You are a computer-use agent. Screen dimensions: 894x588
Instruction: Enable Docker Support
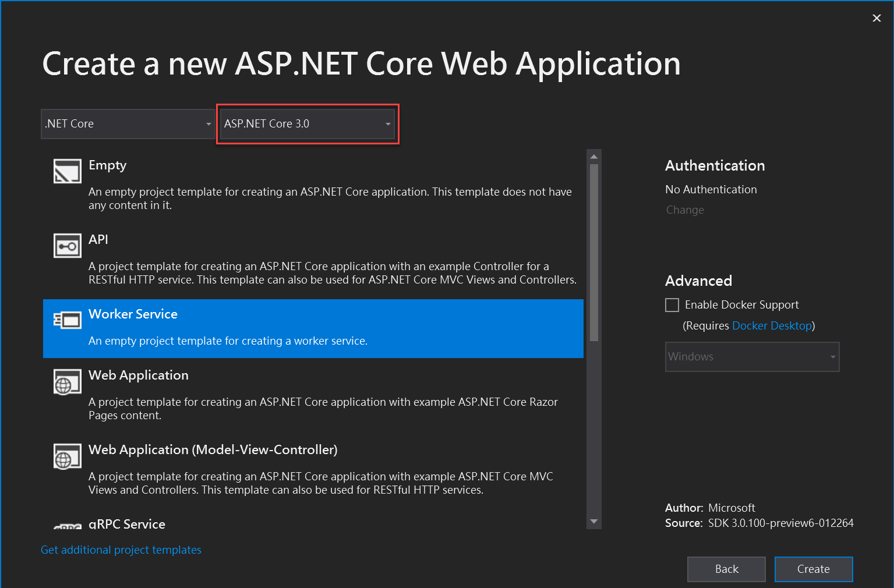click(x=672, y=304)
